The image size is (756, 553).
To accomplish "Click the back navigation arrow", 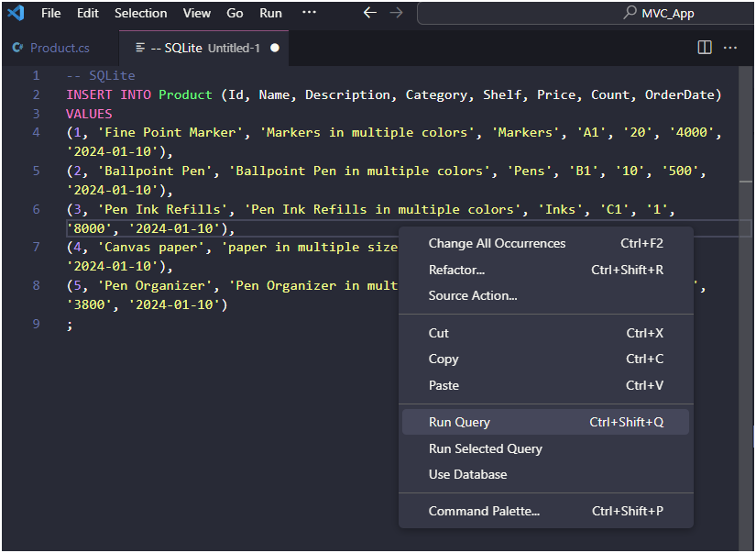I will click(x=369, y=13).
